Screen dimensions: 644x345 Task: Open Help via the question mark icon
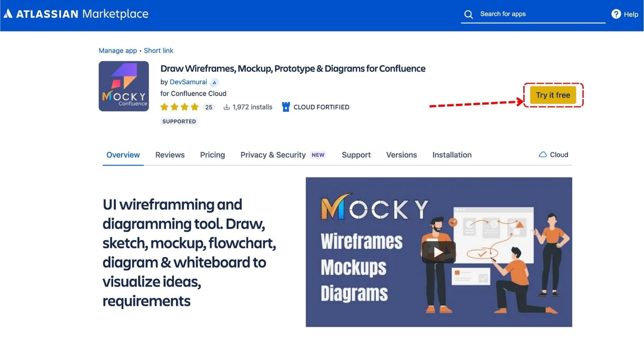click(615, 14)
